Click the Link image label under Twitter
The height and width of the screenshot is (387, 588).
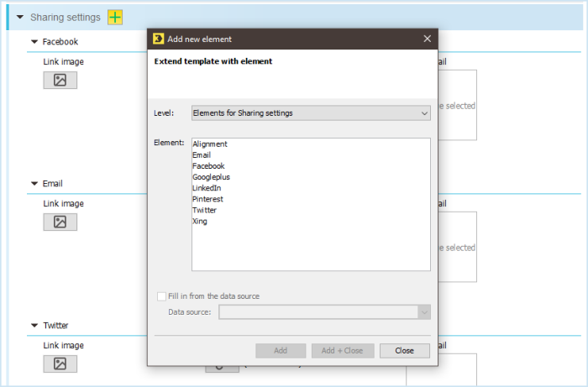coord(63,345)
